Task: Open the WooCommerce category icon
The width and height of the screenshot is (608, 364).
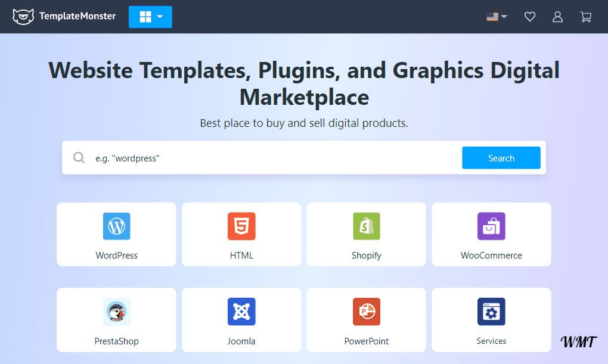Action: point(491,226)
